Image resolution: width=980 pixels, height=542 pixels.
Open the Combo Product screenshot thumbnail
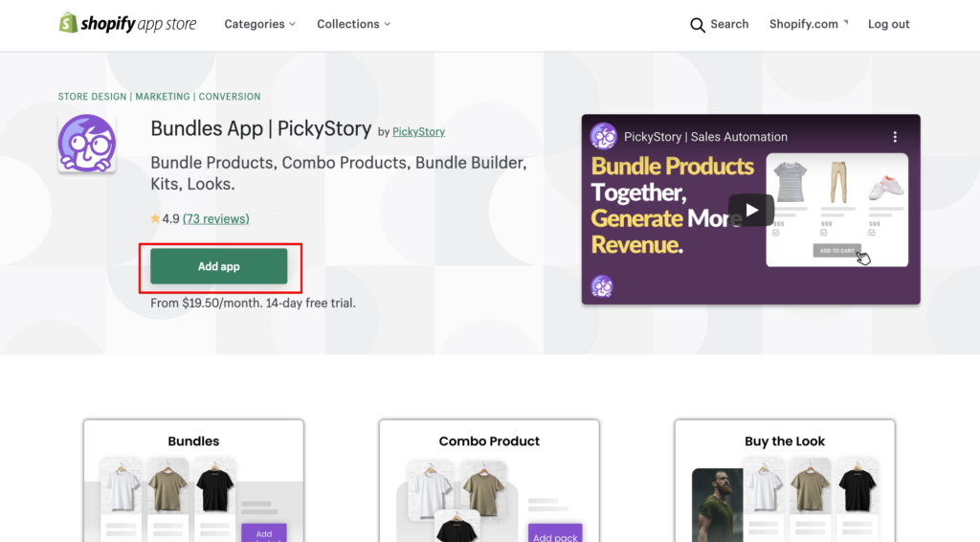coord(489,481)
